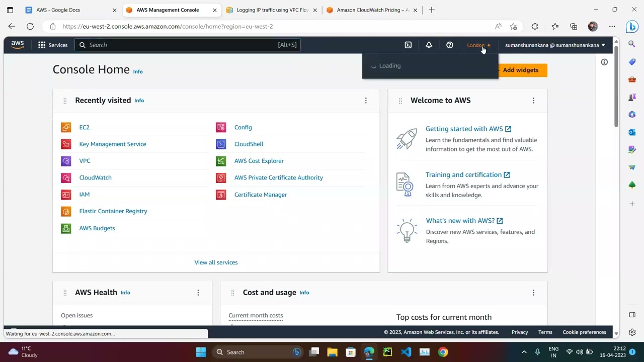The width and height of the screenshot is (644, 362).
Task: Open the Services grid menu
Action: (x=53, y=45)
